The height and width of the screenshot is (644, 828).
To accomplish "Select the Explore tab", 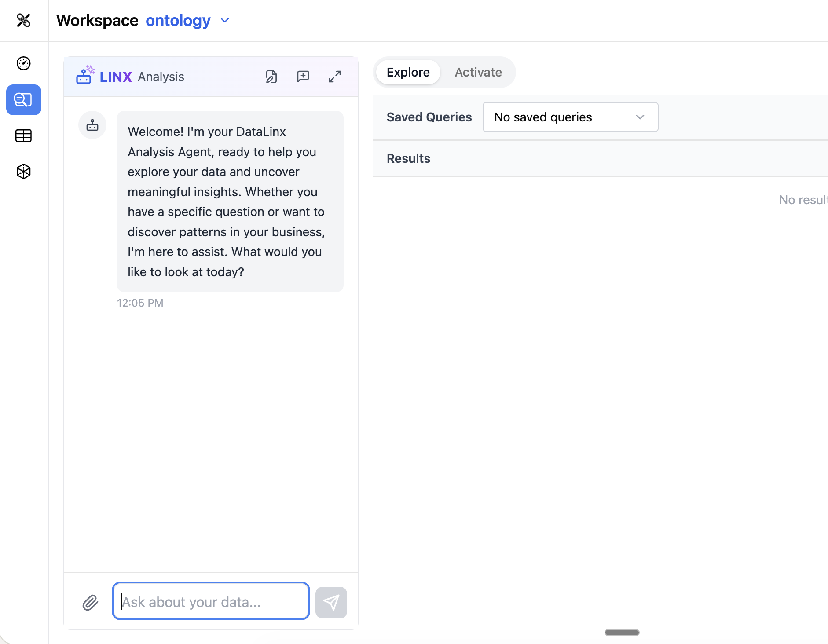I will click(x=407, y=72).
